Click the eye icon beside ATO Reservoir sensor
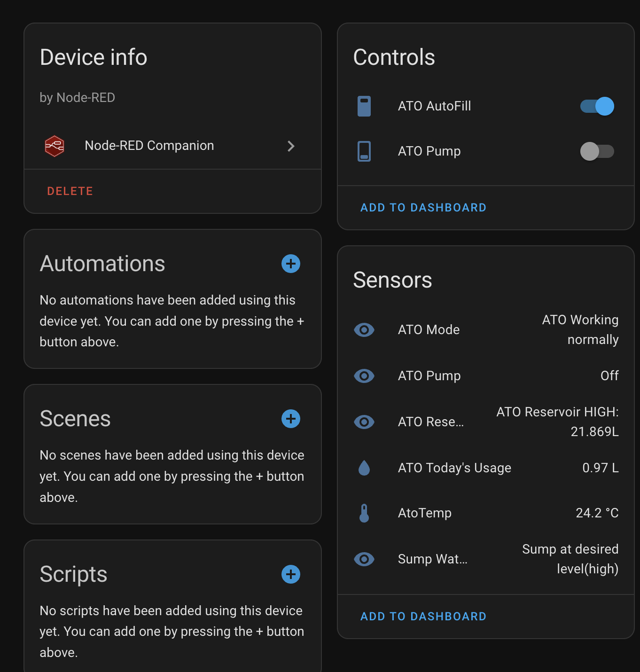 click(364, 422)
